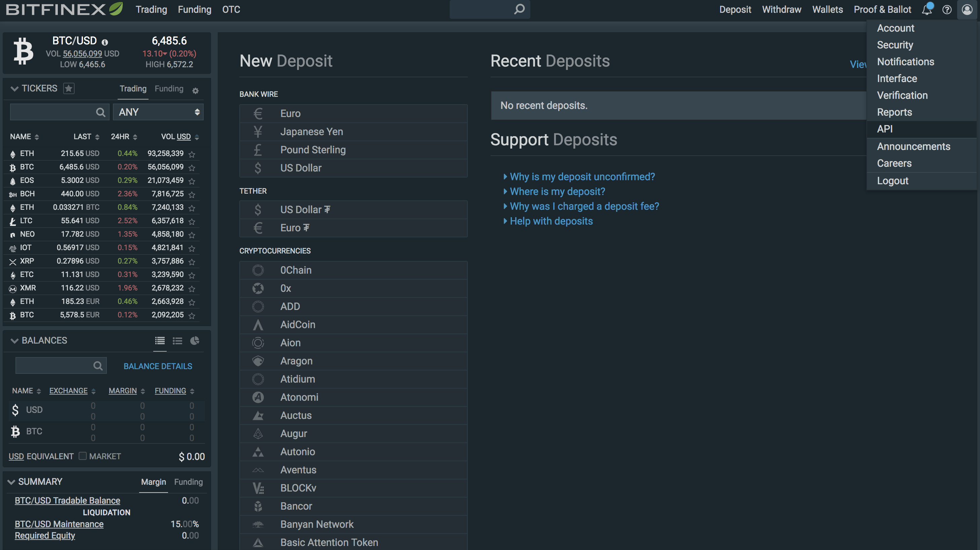Favorite the ETH 215.65 USD ticker
The image size is (980, 550).
click(192, 154)
